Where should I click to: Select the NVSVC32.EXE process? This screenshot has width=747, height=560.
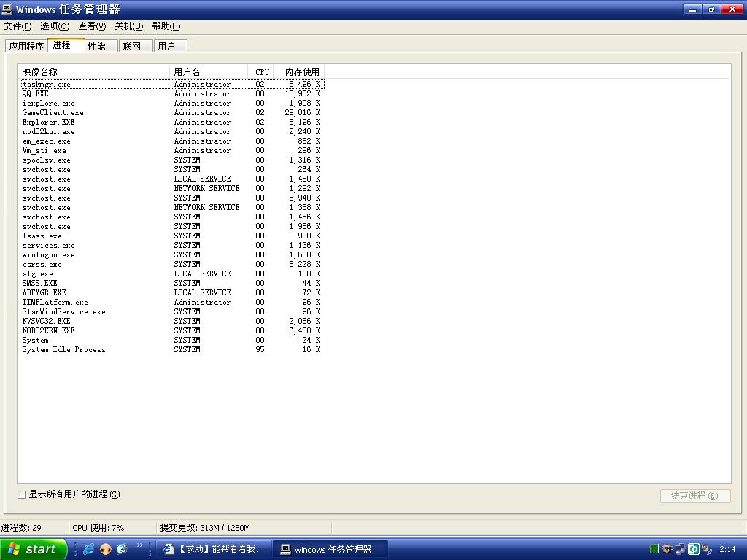tap(172, 322)
